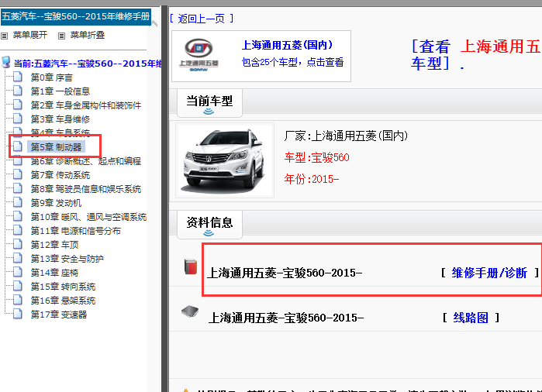The image size is (542, 392).
Task: Open tree item 第14章 座椅
Action: coord(54,273)
